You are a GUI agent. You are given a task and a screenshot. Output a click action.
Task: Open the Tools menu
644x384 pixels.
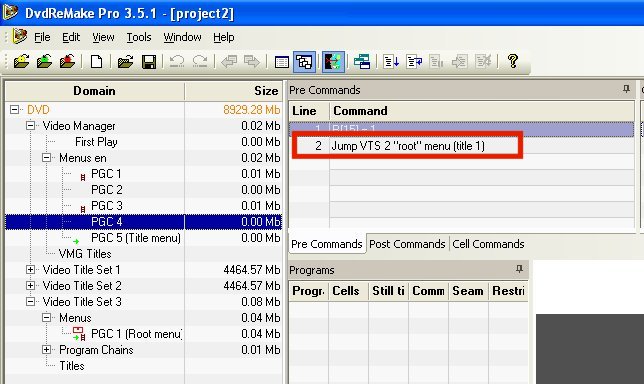pos(139,37)
